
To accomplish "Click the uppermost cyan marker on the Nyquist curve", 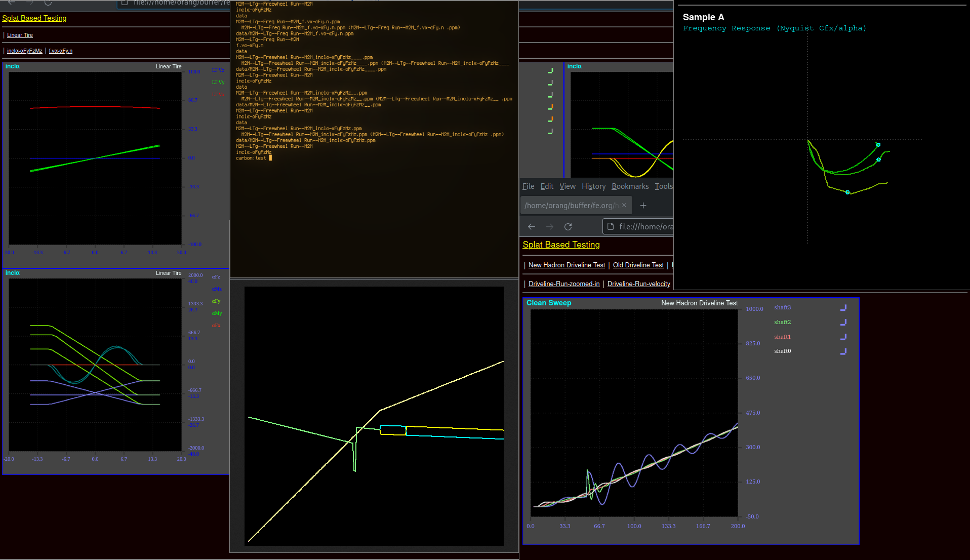I will (878, 145).
